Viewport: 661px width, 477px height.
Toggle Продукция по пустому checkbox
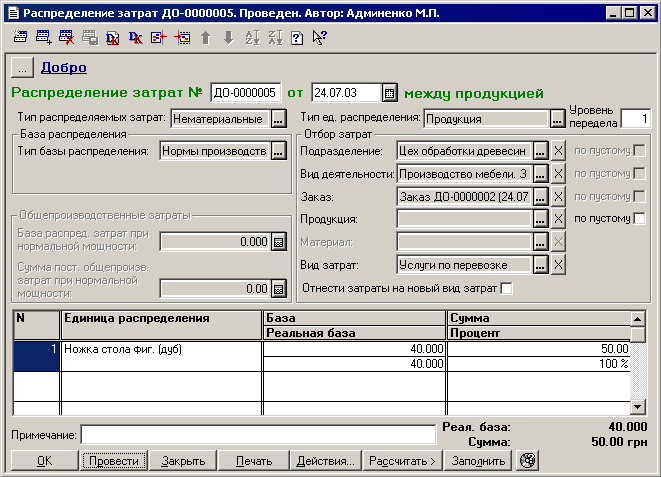coord(639,218)
